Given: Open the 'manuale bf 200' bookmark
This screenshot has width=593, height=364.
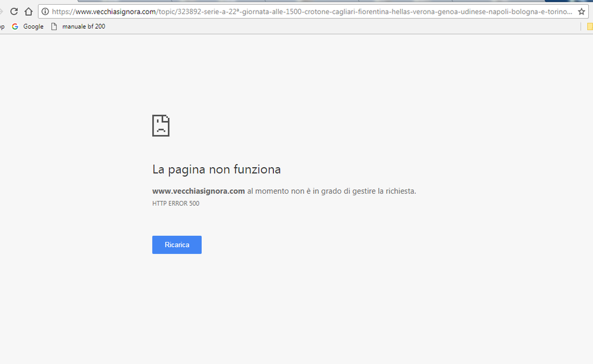Looking at the screenshot, I should (78, 27).
